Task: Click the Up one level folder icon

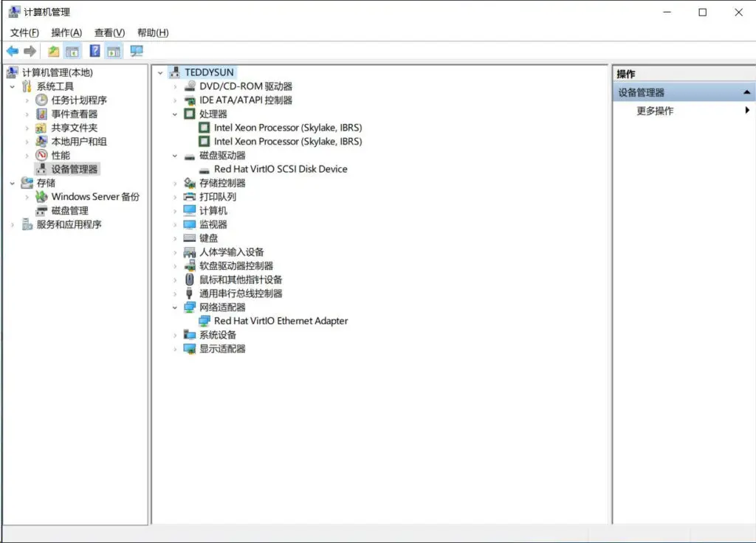Action: click(53, 51)
